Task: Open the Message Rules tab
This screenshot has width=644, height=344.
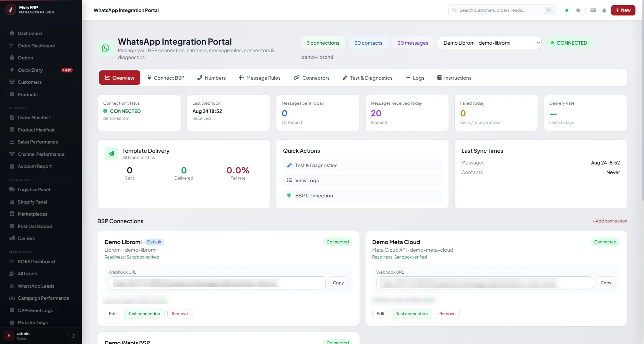Action: (260, 78)
